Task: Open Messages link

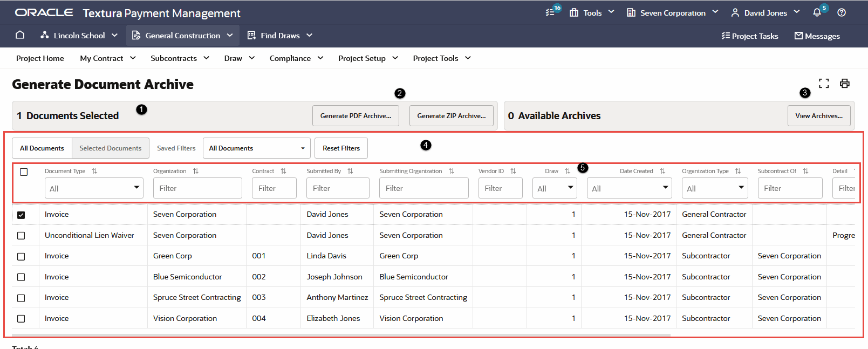Action: click(x=817, y=36)
